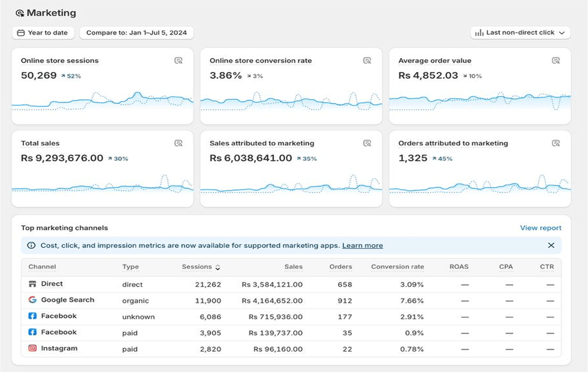Viewport: 588px width, 372px height.
Task: Open report icon on Online store conversion rate card
Action: (367, 61)
